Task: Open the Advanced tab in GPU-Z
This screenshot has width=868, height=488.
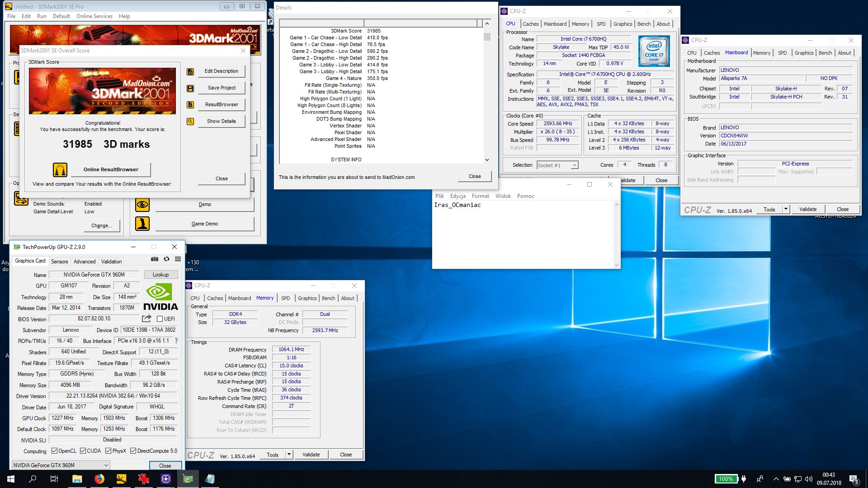Action: tap(85, 262)
